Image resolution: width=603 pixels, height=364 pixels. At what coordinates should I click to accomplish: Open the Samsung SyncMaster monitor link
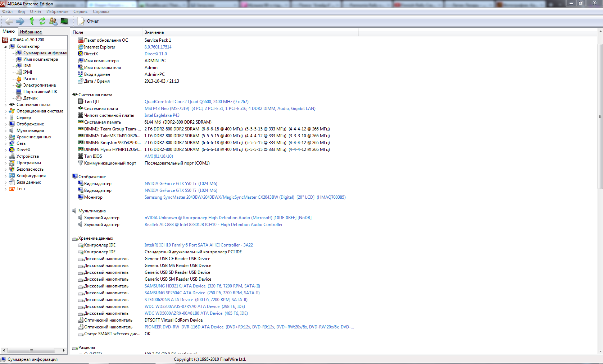[245, 197]
